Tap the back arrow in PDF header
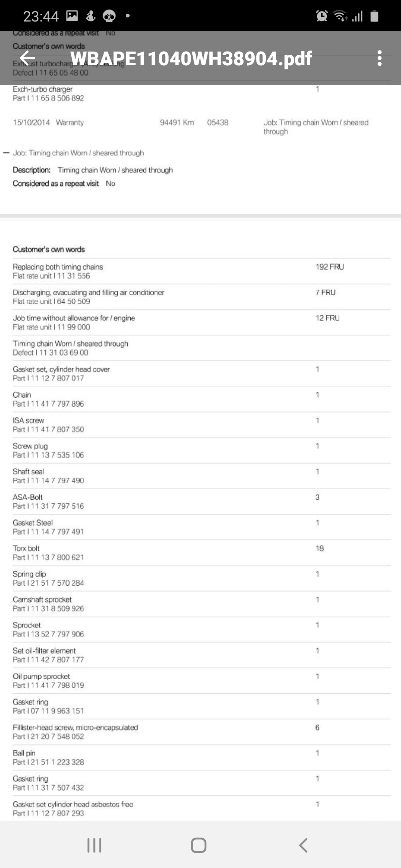 [x=27, y=58]
